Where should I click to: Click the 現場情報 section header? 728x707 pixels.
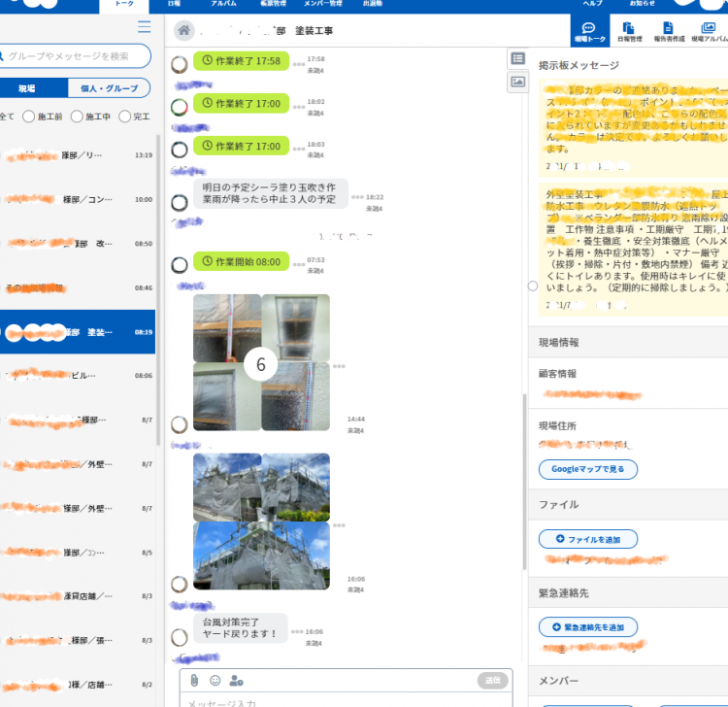pos(628,343)
